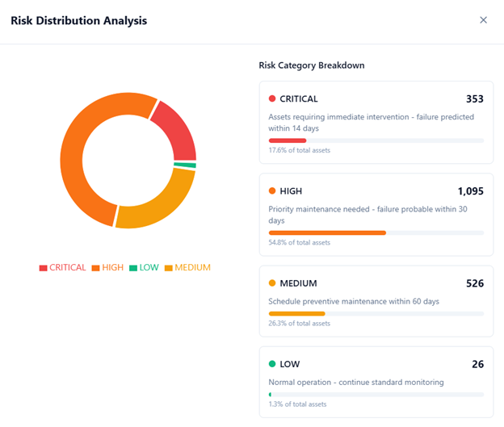The height and width of the screenshot is (427, 504).
Task: Select the CRITICAL count 353
Action: 474,99
